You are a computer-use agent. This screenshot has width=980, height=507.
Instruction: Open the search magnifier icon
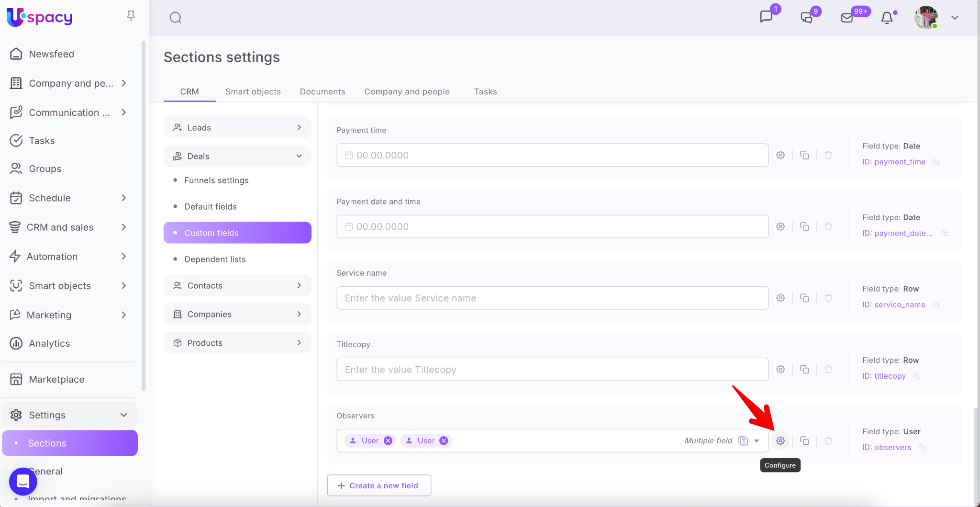coord(176,18)
